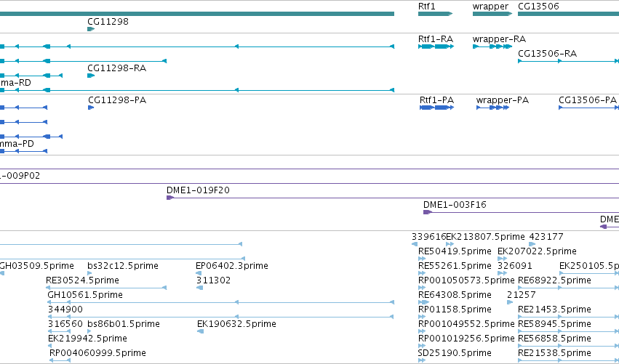Select the RP001019256.5prime EST glyph
The height and width of the screenshot is (364, 619).
pyautogui.click(x=422, y=346)
